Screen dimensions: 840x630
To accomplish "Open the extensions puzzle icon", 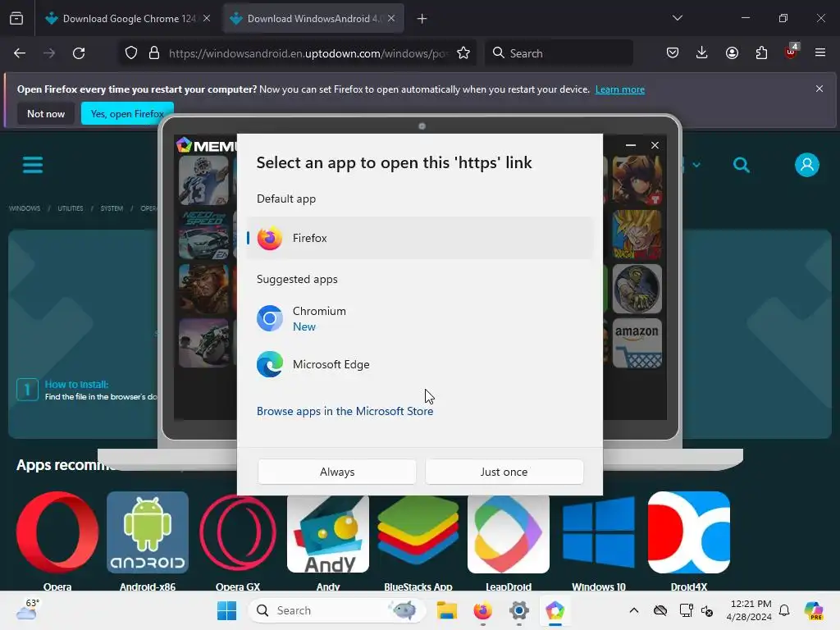I will [x=761, y=52].
